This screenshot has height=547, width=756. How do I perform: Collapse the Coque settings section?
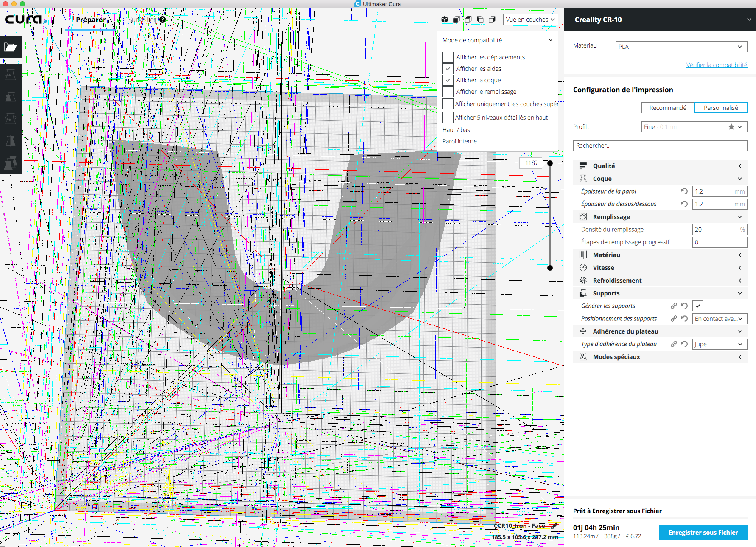coord(660,179)
